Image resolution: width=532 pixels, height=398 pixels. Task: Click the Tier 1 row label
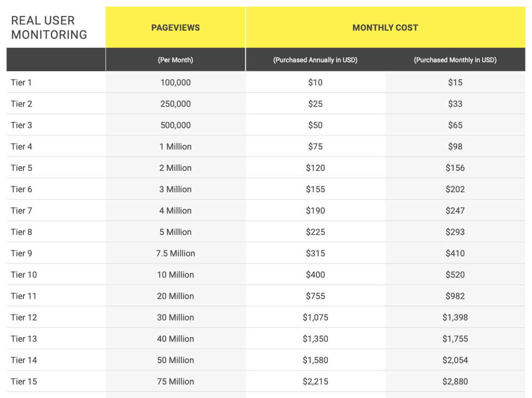[x=21, y=83]
